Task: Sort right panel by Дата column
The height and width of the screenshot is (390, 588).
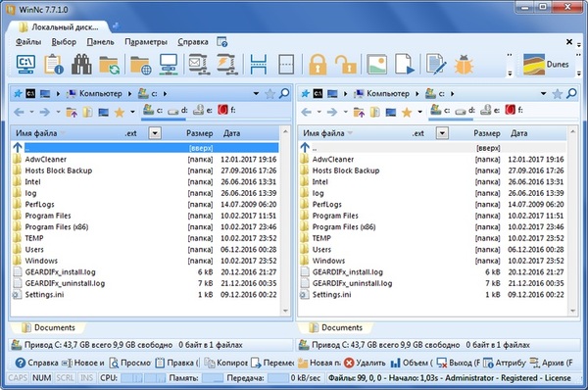Action: pyautogui.click(x=518, y=133)
